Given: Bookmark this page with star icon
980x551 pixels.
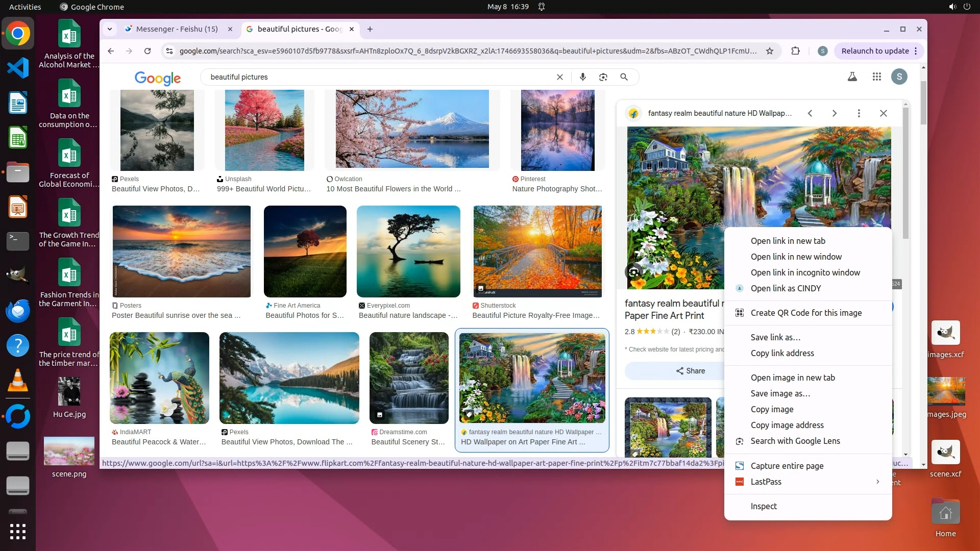Looking at the screenshot, I should click(770, 51).
